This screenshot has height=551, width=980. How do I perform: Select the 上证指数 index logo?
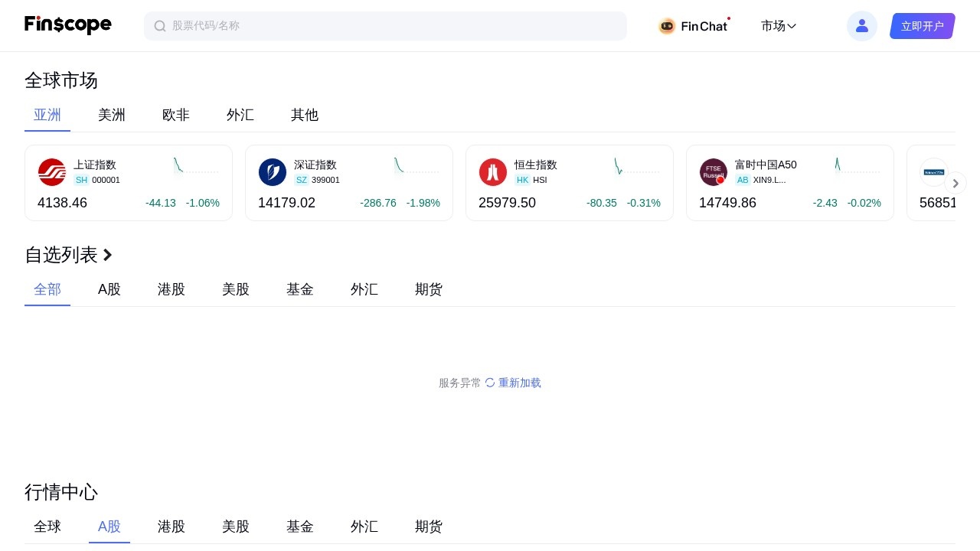point(52,172)
